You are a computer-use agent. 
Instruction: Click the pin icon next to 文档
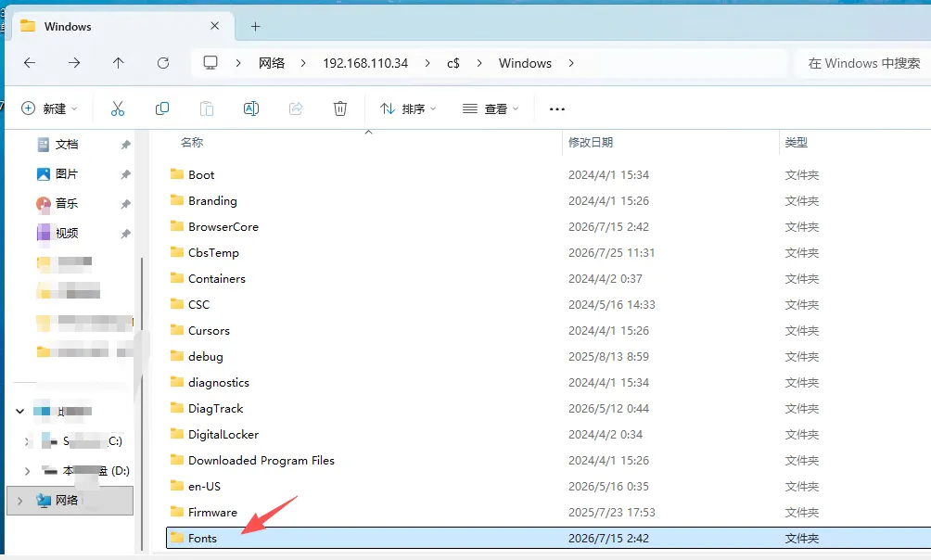125,145
